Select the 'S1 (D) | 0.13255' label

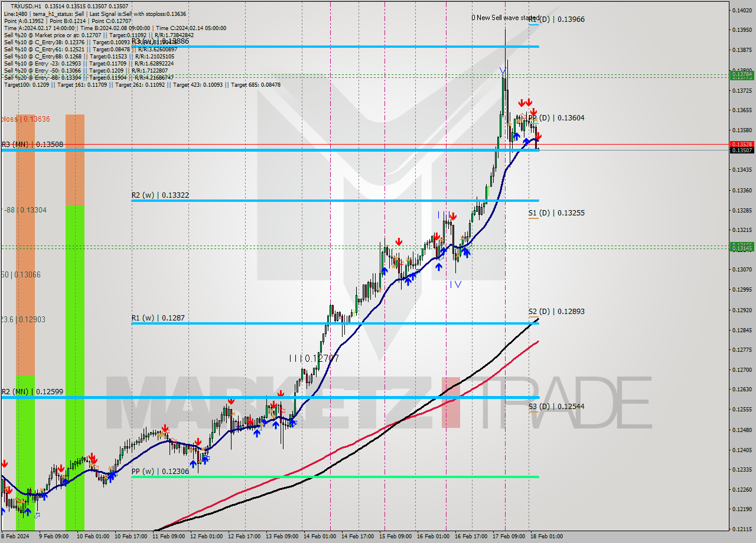click(556, 212)
